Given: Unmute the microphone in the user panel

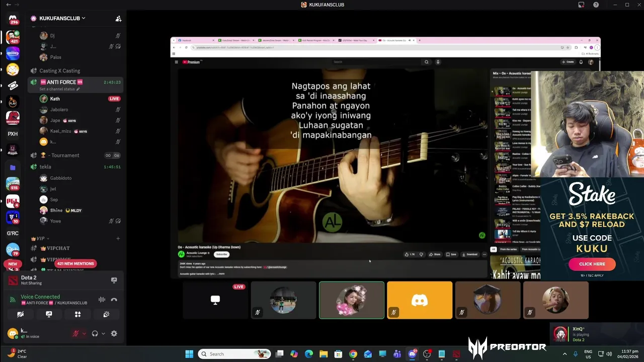Looking at the screenshot, I should (76, 333).
